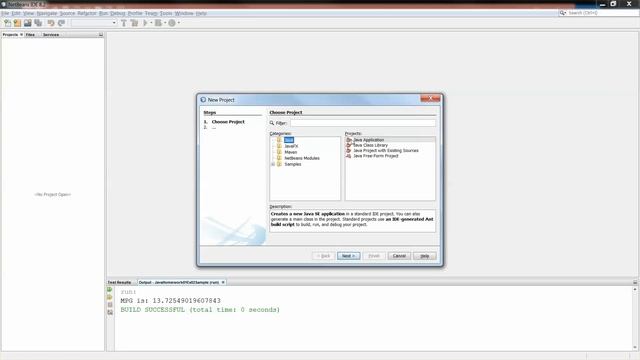Open the Profile menu
This screenshot has height=360, width=640.
(135, 13)
